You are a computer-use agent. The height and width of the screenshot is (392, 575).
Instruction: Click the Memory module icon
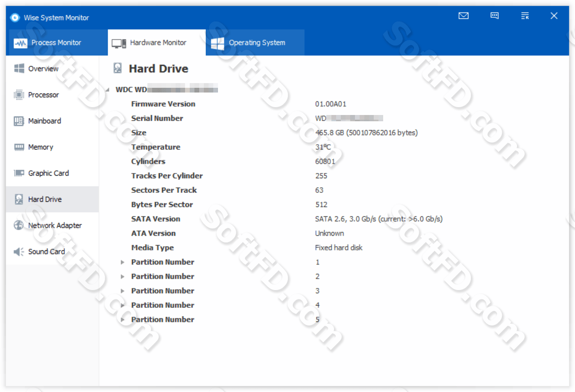click(19, 147)
